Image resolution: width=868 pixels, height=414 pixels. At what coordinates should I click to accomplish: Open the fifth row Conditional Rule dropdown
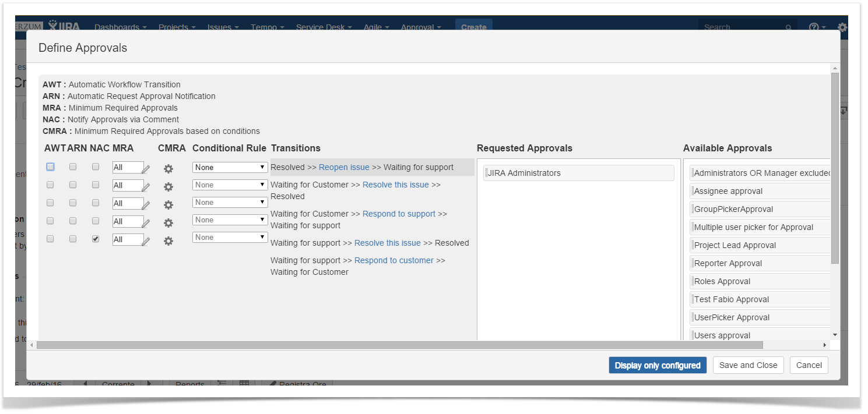(230, 237)
